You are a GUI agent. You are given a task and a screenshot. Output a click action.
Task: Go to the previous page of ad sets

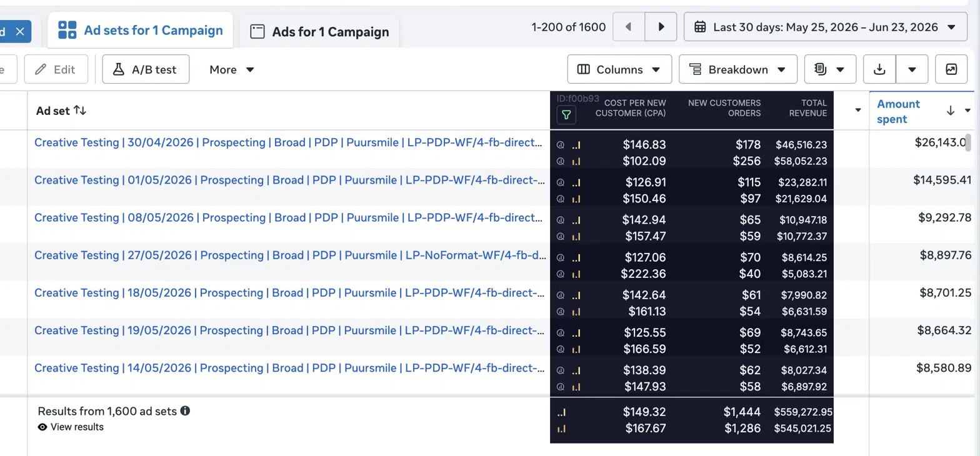point(628,27)
